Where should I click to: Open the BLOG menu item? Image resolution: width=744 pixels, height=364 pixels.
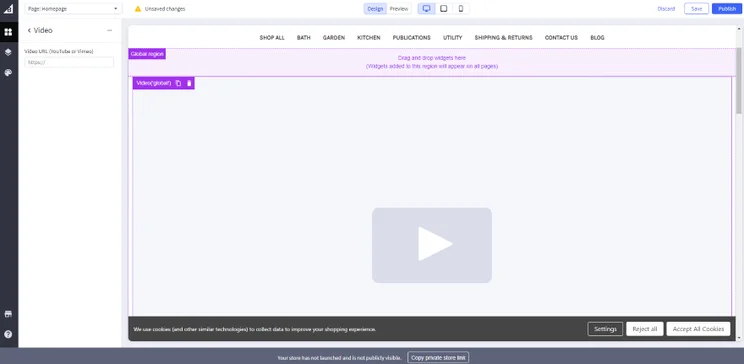tap(597, 37)
